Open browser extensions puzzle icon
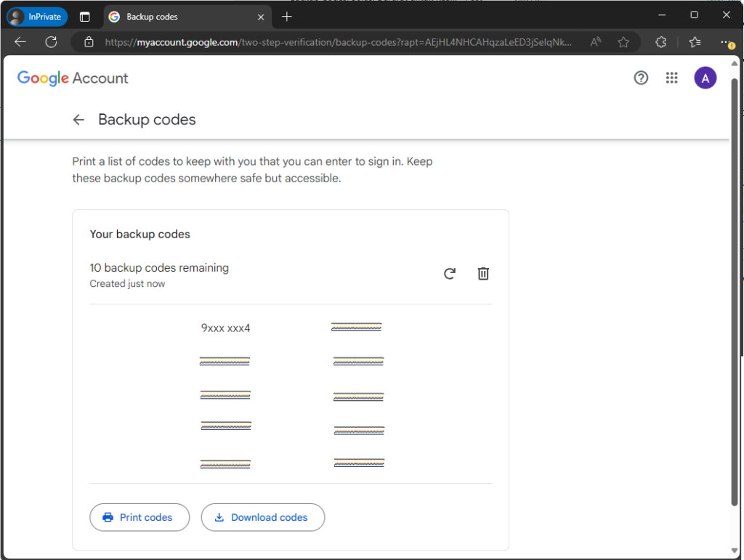 coord(660,42)
